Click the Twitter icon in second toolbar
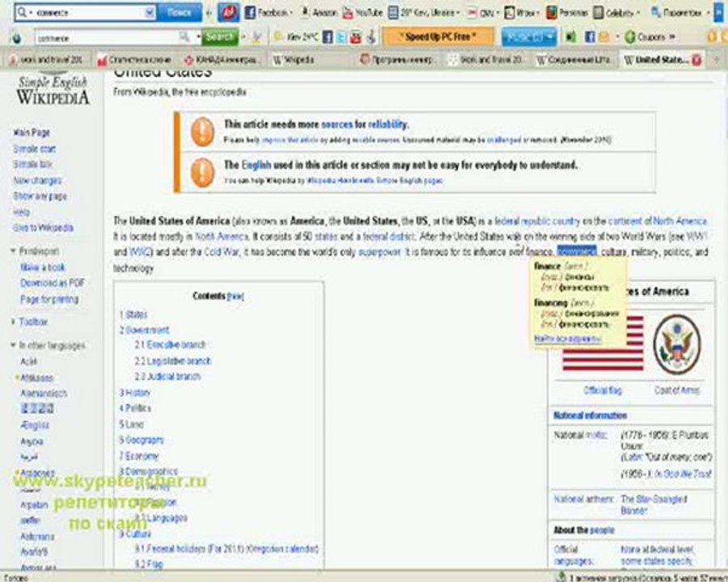 [x=341, y=37]
